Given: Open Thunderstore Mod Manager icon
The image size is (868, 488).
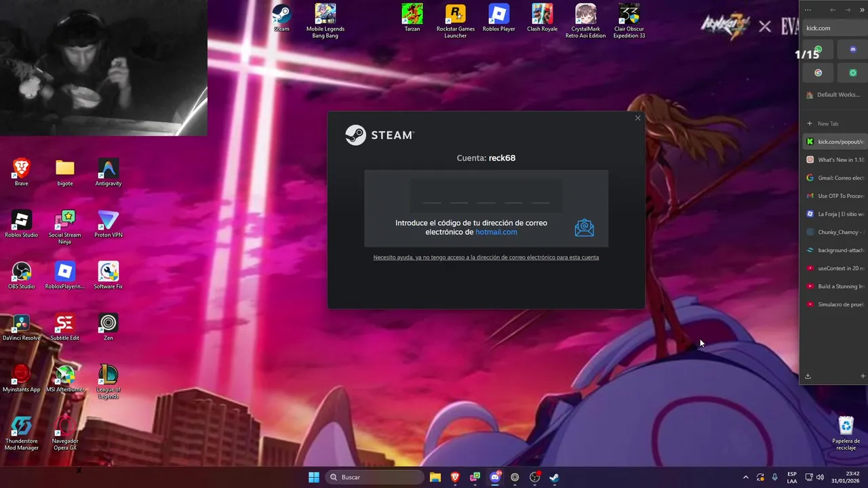Looking at the screenshot, I should (22, 432).
